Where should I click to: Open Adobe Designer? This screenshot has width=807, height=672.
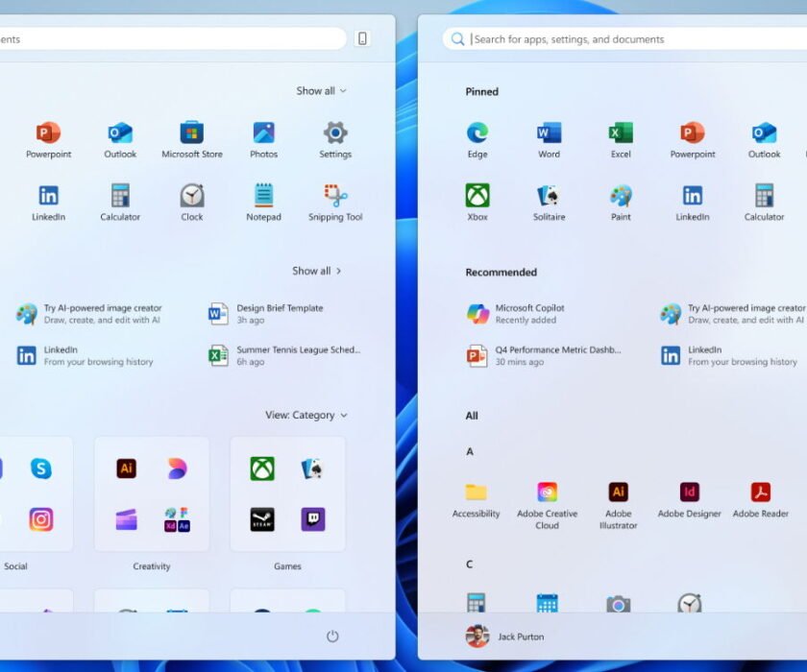(690, 500)
